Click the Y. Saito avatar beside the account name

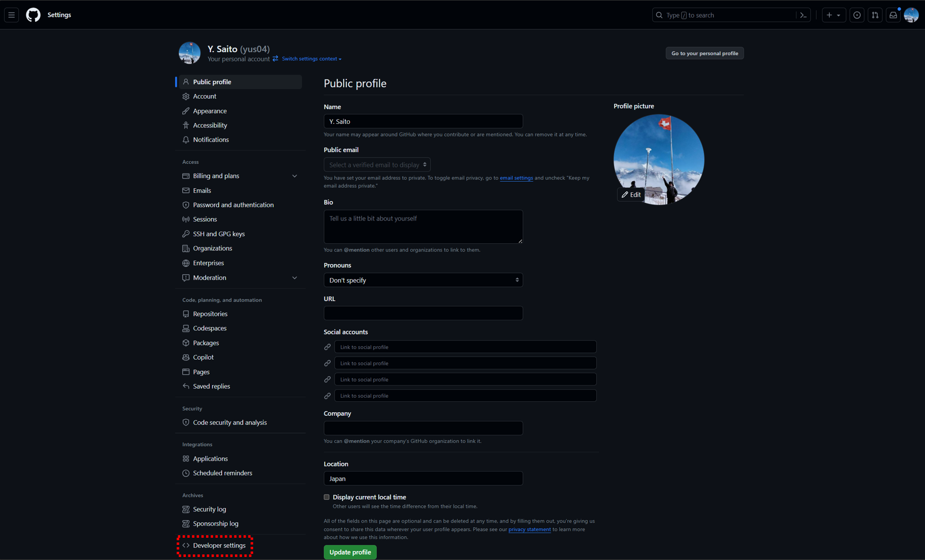point(189,53)
